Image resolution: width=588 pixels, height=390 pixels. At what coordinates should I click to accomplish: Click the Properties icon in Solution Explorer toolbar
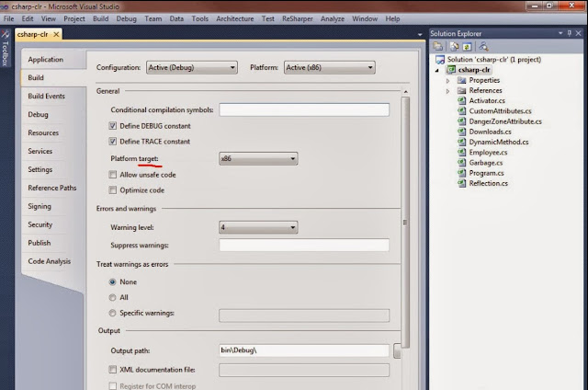pyautogui.click(x=437, y=47)
